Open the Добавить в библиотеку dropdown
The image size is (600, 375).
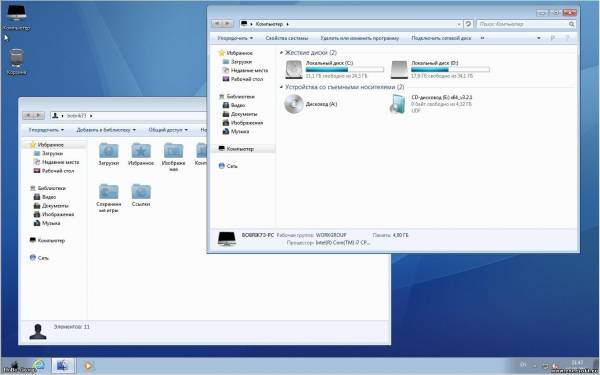[x=106, y=130]
